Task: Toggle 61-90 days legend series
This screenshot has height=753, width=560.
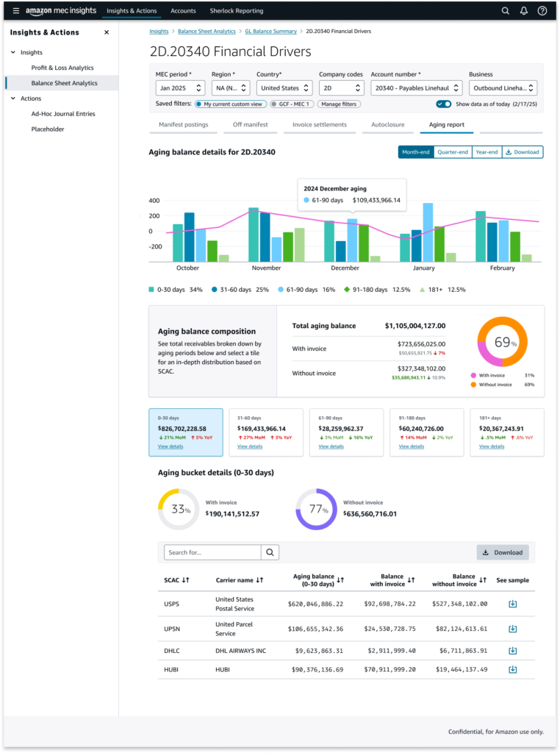Action: tap(306, 290)
